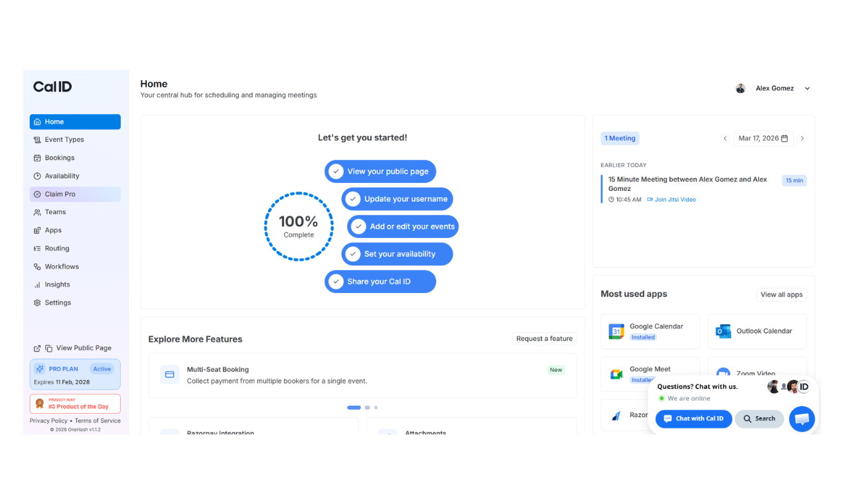Open the floating chat bubble icon
This screenshot has height=504, width=843.
[801, 419]
